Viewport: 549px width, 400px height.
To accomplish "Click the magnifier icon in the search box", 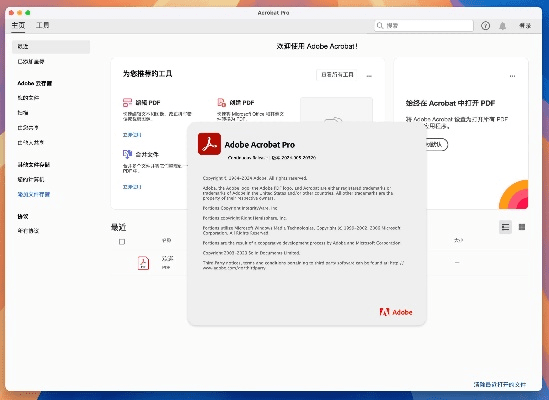I will coord(380,26).
